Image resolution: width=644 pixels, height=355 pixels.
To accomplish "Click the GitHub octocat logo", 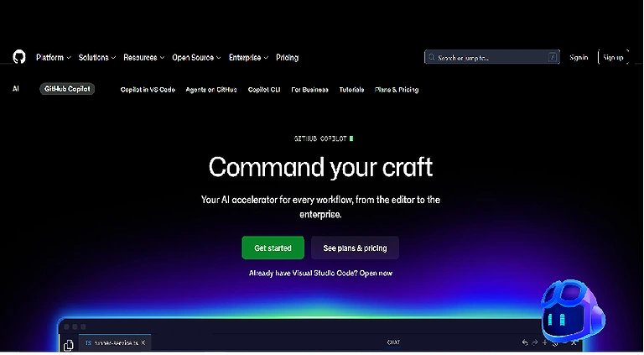I will [x=19, y=57].
